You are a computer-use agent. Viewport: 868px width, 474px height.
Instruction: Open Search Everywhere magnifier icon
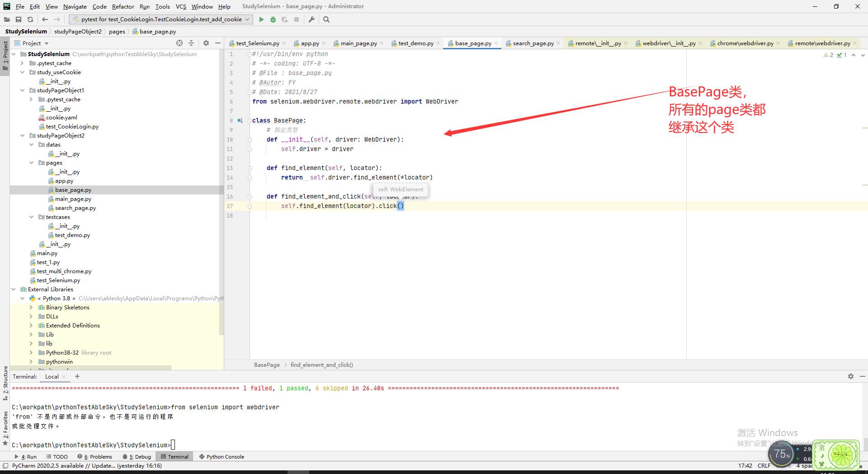(326, 19)
